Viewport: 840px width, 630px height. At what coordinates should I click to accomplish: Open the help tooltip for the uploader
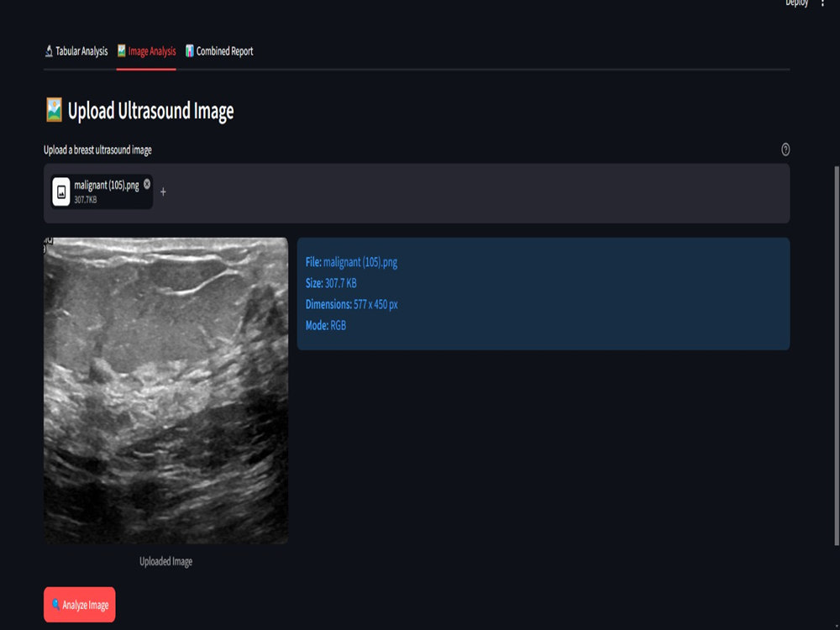point(785,150)
